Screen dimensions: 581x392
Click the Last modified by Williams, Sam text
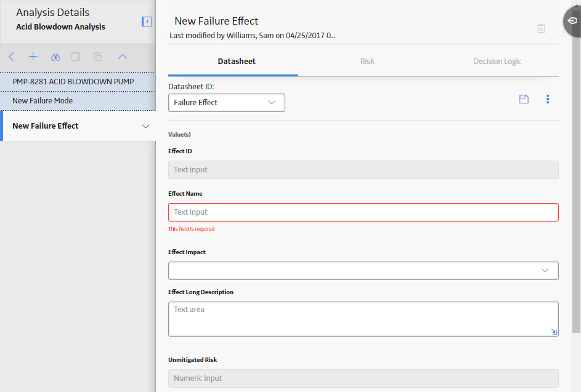[x=252, y=36]
